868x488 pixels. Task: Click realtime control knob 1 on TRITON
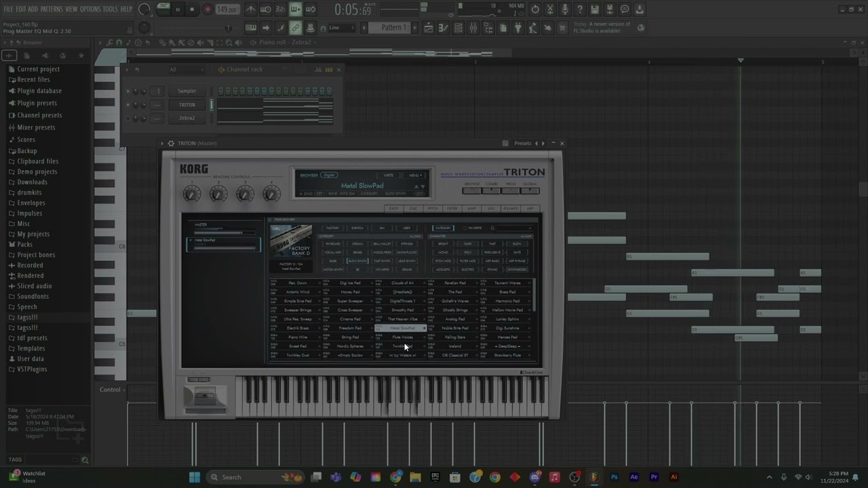click(x=192, y=195)
